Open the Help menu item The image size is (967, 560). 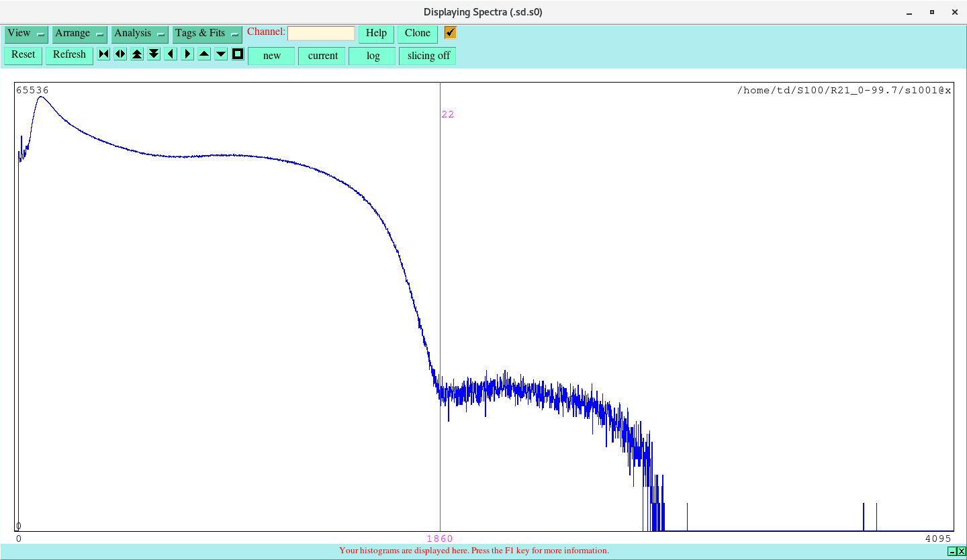(x=375, y=33)
